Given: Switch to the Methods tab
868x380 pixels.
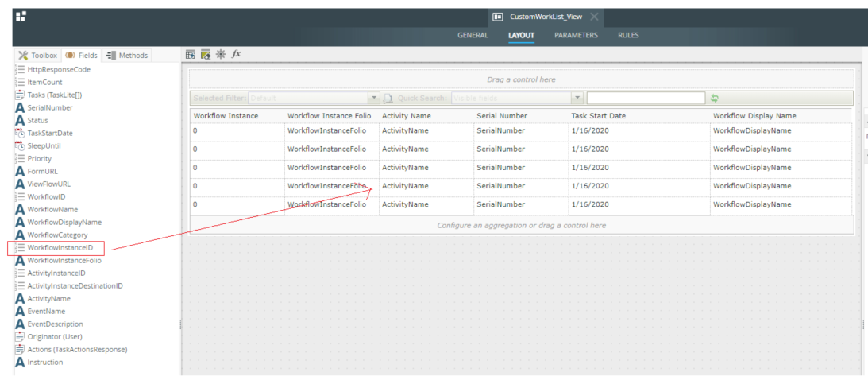Looking at the screenshot, I should tap(127, 56).
